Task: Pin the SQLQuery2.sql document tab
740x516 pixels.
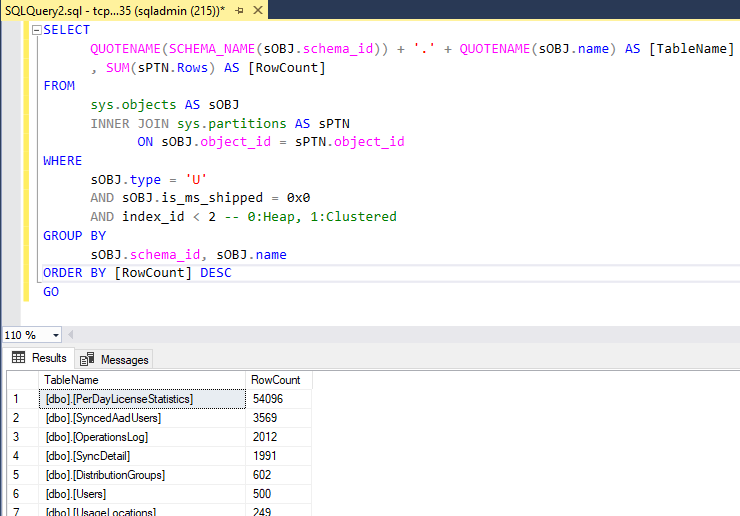Action: [x=238, y=9]
